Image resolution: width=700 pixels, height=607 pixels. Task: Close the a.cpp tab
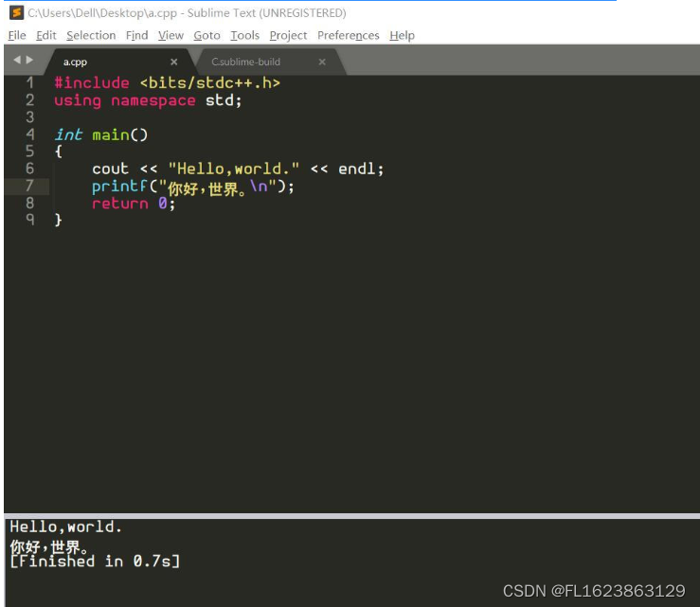[x=174, y=62]
